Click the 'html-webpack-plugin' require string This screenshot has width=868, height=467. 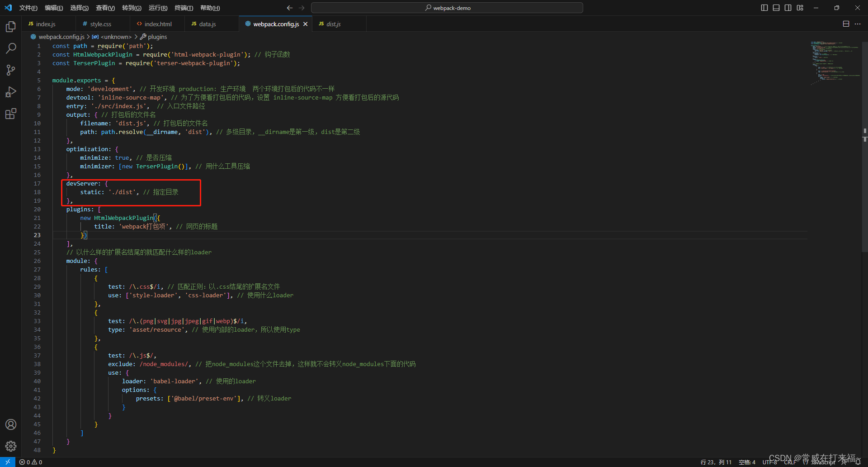[208, 54]
